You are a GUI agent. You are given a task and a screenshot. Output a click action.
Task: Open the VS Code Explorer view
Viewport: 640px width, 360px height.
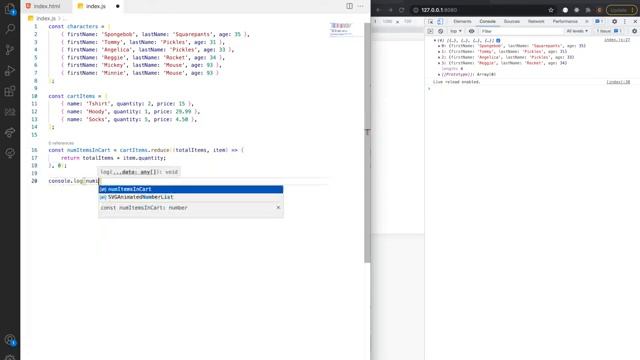[x=10, y=9]
